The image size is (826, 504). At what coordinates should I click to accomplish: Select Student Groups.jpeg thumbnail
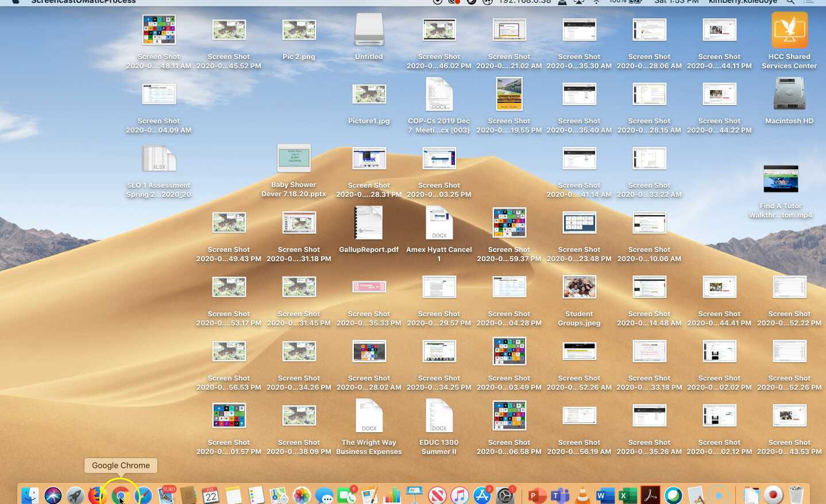tap(579, 287)
